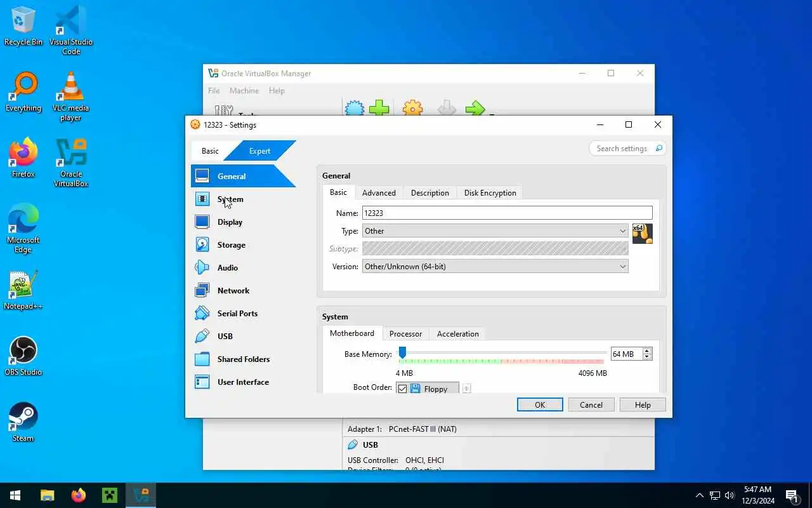Click the search magnifier icon in settings
This screenshot has height=508, width=812.
[x=659, y=149]
